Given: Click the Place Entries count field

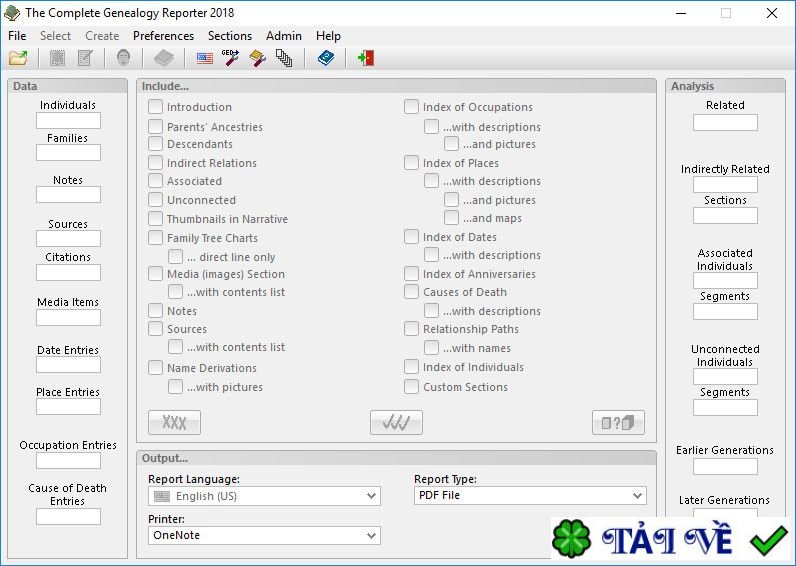Looking at the screenshot, I should coord(69,407).
